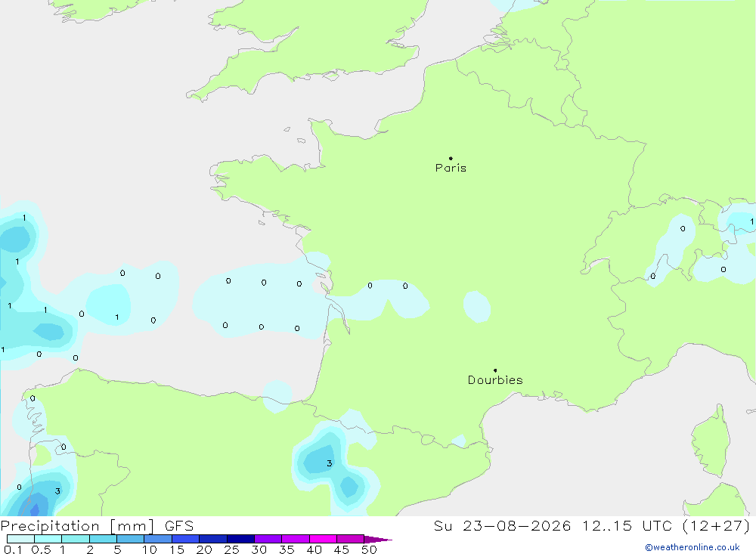Pick the 20–25 mm dark blue legend swatch
The image size is (756, 554).
212,539
